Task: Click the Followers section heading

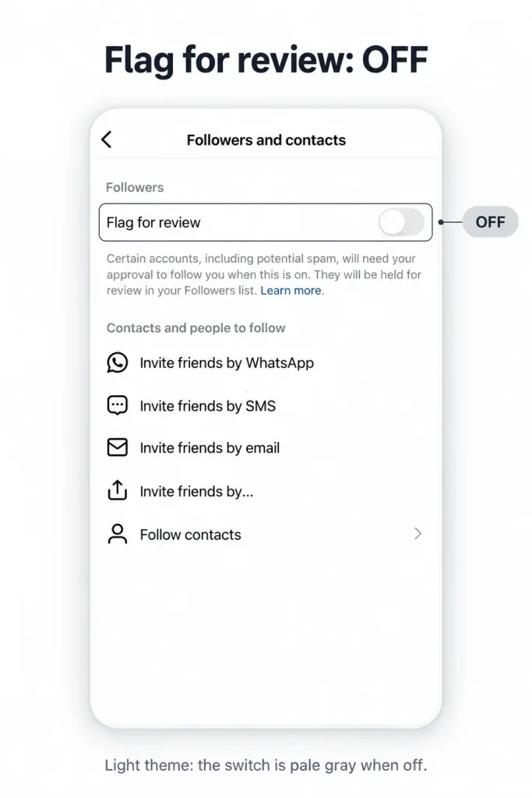Action: tap(135, 187)
